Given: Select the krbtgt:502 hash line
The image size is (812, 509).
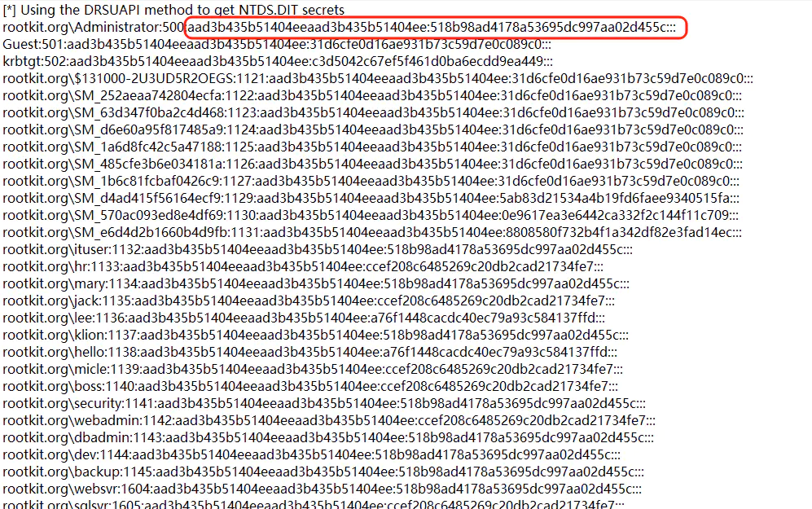Looking at the screenshot, I should coord(278,61).
